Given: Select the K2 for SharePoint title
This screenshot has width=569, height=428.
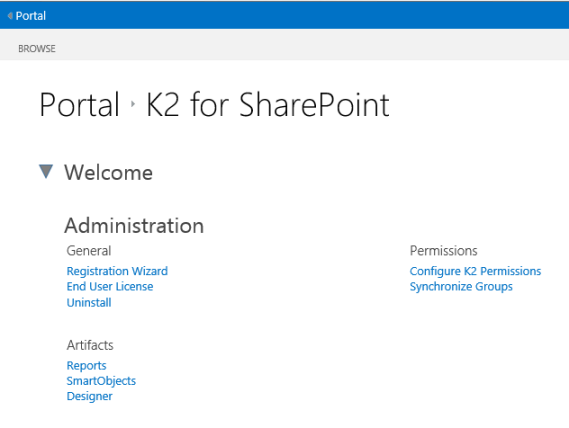Looking at the screenshot, I should click(x=268, y=105).
